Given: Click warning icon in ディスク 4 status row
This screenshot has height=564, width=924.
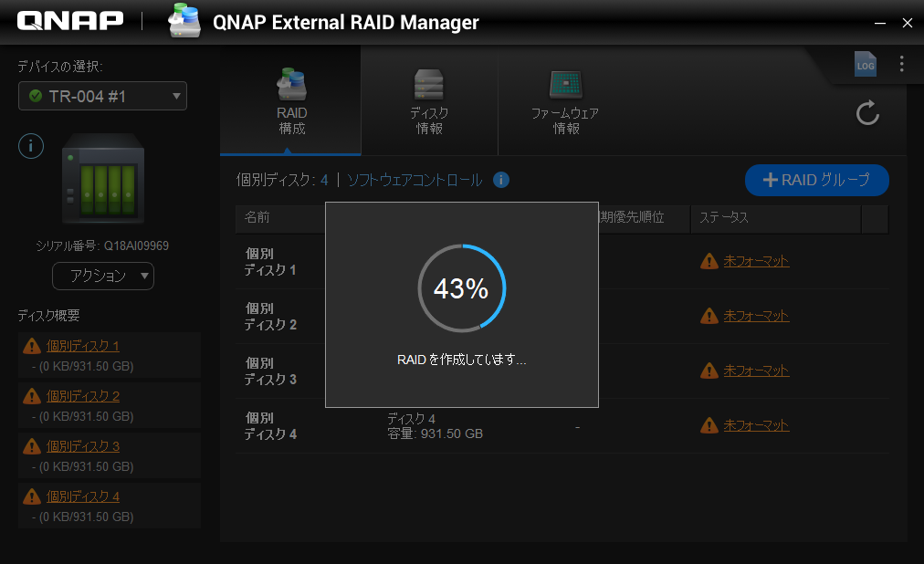Looking at the screenshot, I should pyautogui.click(x=709, y=425).
